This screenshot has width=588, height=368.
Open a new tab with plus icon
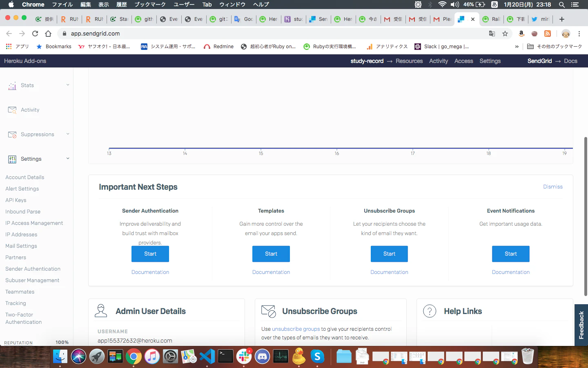pos(562,19)
